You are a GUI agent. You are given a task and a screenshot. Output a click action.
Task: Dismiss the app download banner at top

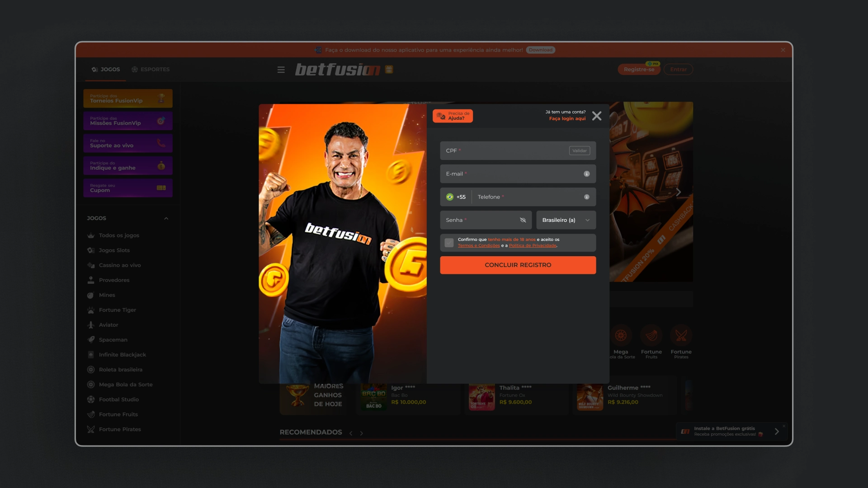783,50
